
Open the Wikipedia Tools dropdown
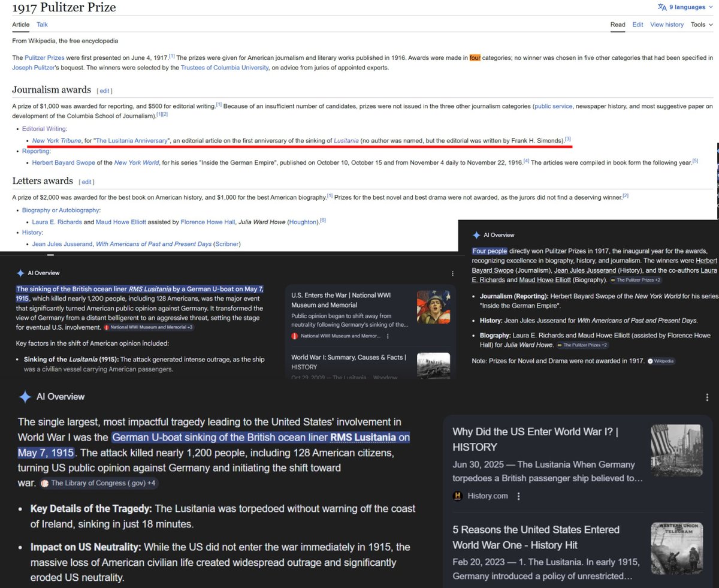point(701,25)
